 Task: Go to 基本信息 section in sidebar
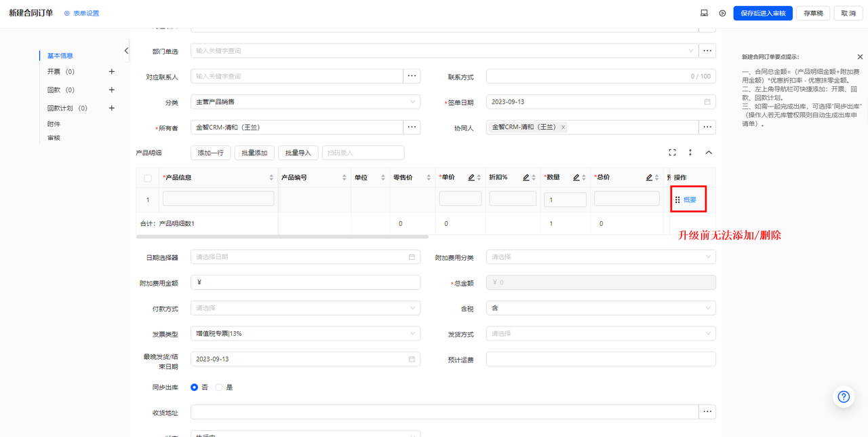(x=60, y=56)
